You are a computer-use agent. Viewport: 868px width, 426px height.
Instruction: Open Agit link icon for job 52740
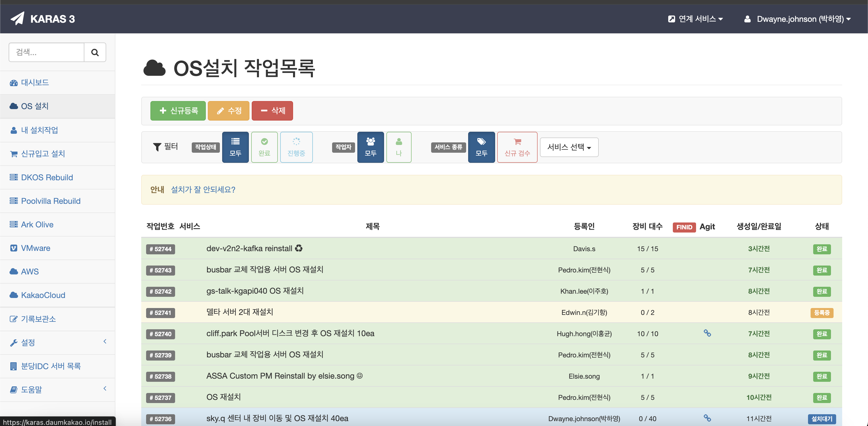pos(707,333)
